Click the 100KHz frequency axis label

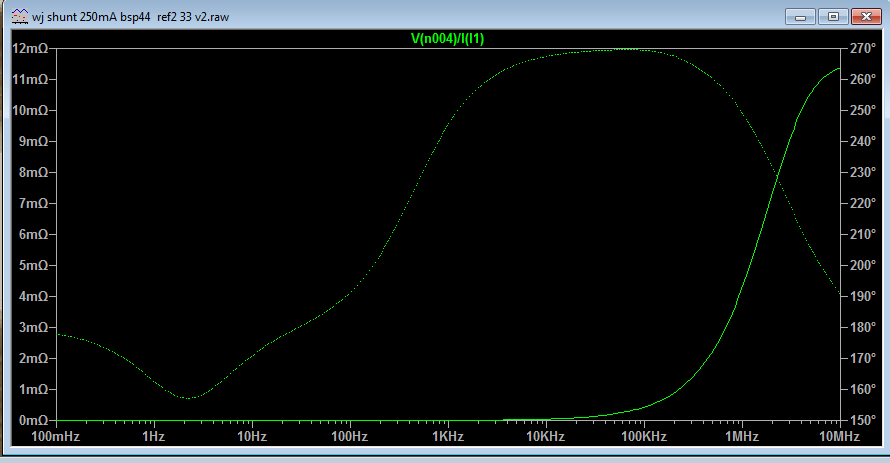click(x=644, y=436)
